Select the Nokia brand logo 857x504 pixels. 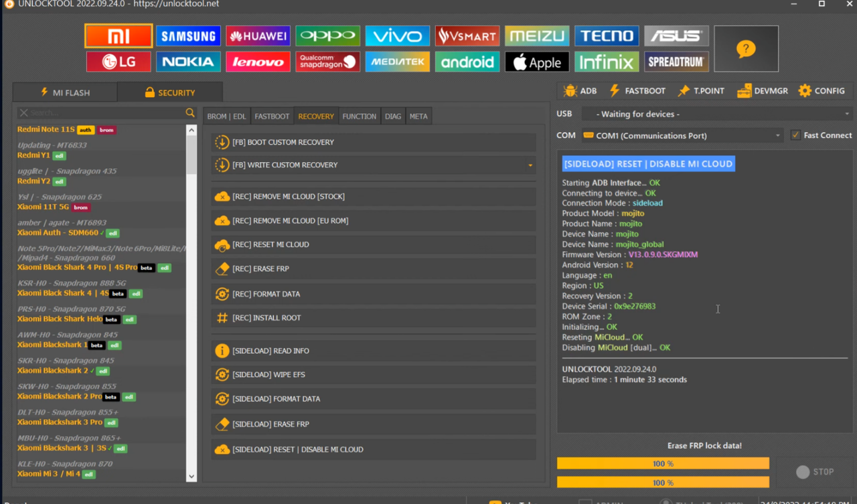click(x=188, y=62)
